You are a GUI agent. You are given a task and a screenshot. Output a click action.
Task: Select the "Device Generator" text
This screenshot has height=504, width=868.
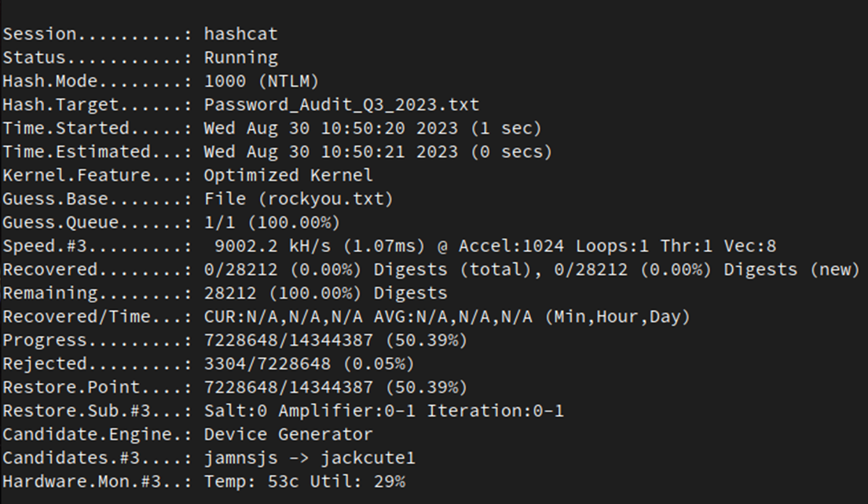288,434
